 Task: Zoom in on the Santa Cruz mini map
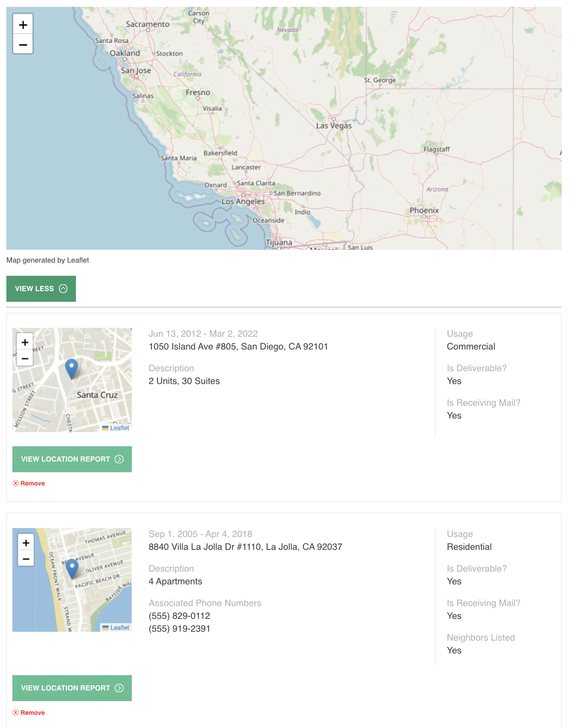(25, 342)
